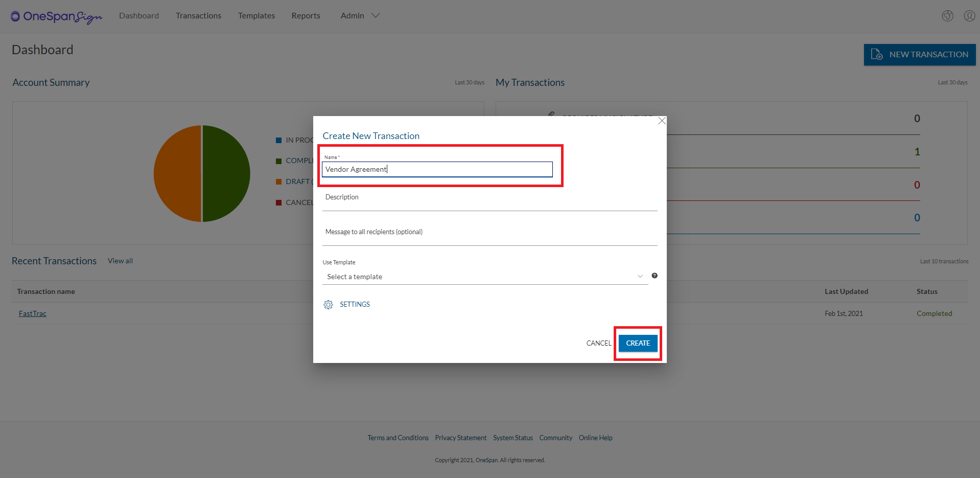980x478 pixels.
Task: Expand the Admin menu chevron
Action: coord(376,16)
